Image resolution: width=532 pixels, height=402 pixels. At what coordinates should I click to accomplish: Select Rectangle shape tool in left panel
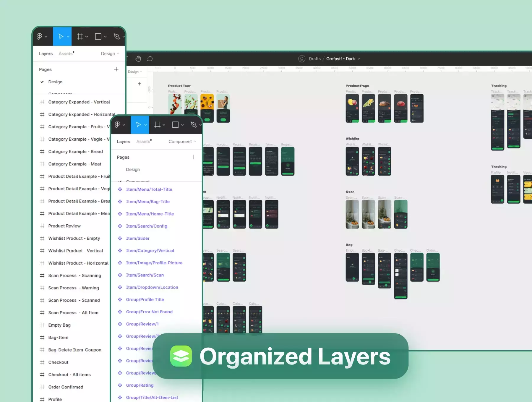[x=98, y=36]
